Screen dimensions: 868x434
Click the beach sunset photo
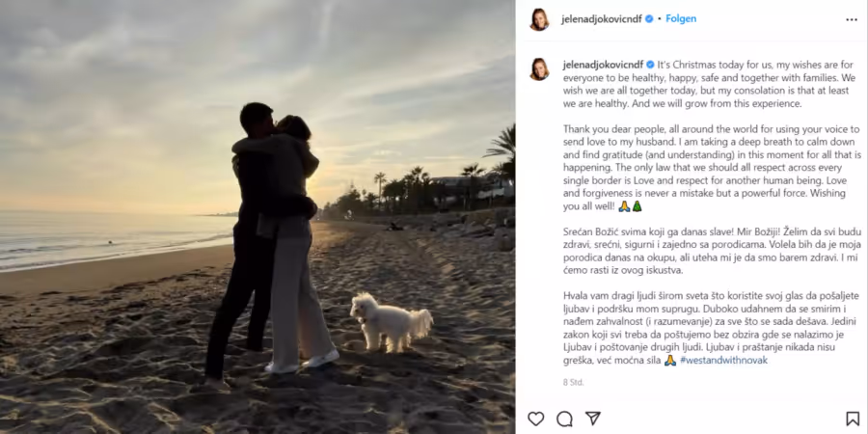[258, 217]
